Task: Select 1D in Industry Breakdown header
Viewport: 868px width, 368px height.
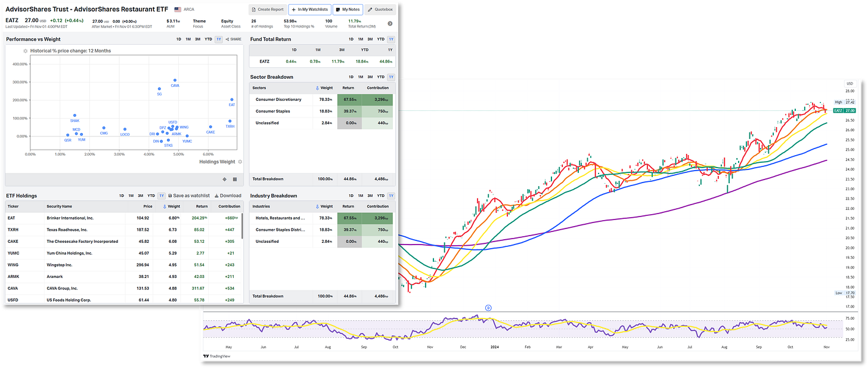Action: 351,196
